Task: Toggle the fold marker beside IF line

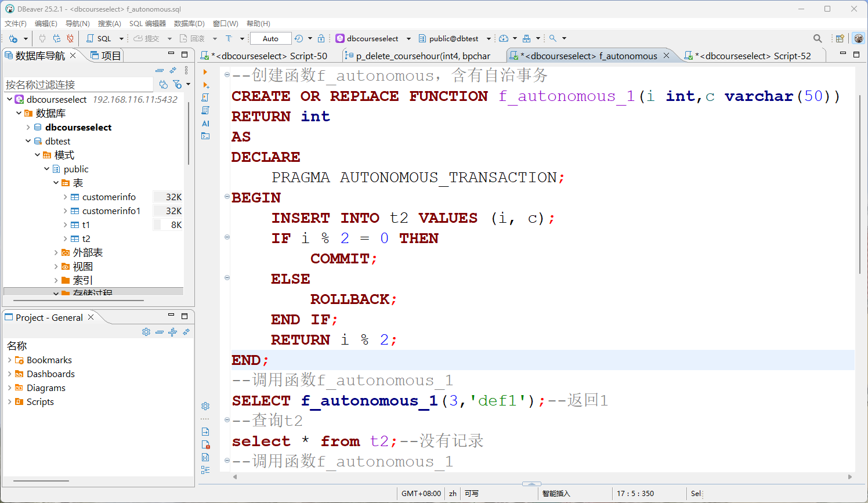Action: (227, 237)
